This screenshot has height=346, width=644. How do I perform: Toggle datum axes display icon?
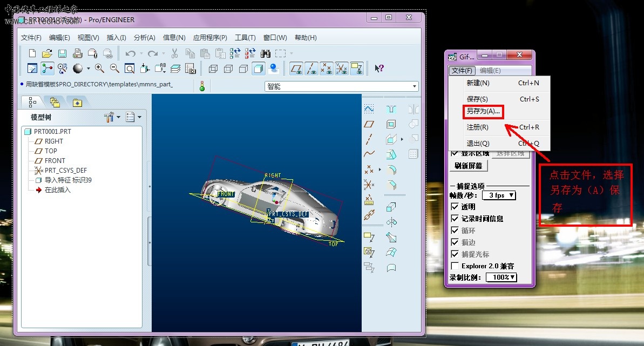(x=311, y=69)
